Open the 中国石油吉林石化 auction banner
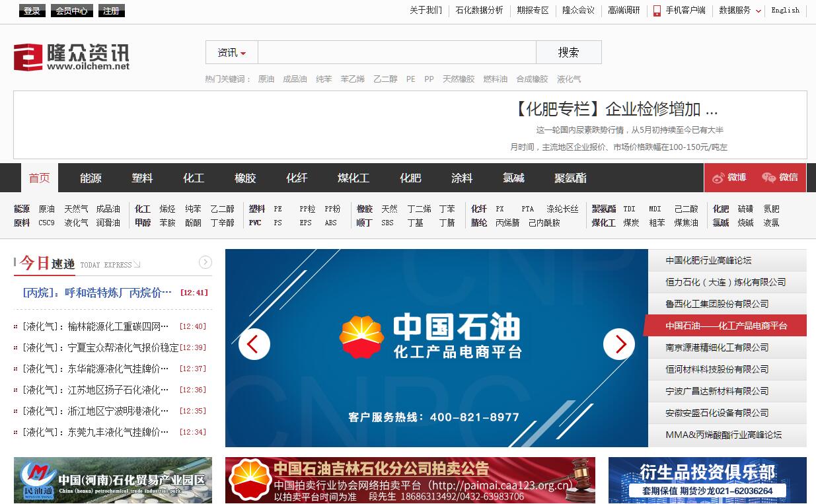The width and height of the screenshot is (816, 504). point(410,480)
